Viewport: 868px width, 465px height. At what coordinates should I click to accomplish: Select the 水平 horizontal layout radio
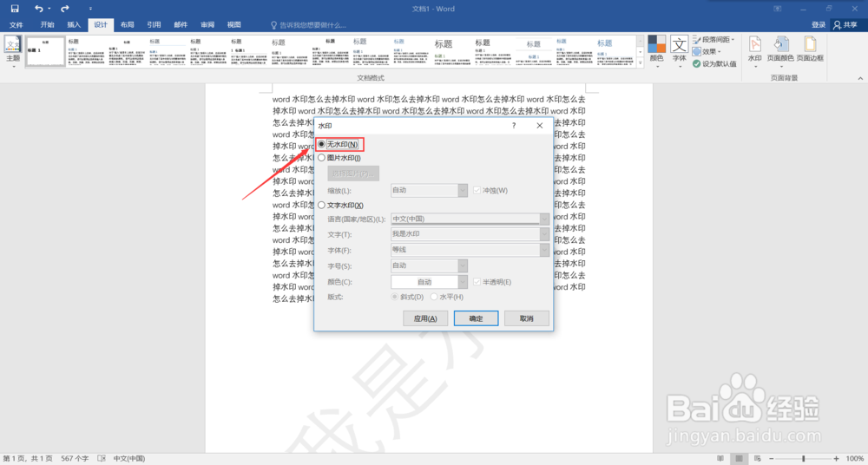coord(434,298)
